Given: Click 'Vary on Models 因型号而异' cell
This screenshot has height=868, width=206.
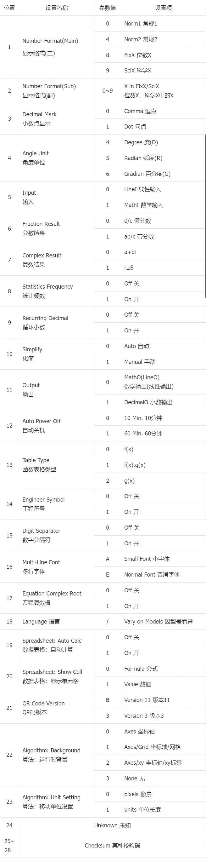Looking at the screenshot, I should click(x=163, y=621).
